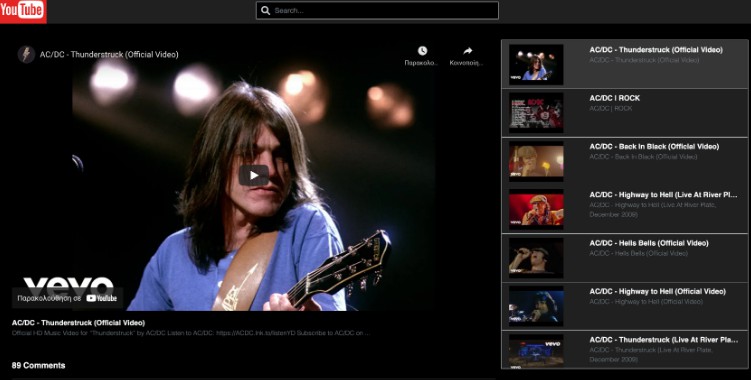The width and height of the screenshot is (751, 380).
Task: Select the Highway to Hell (Official Video) title
Action: (x=658, y=291)
